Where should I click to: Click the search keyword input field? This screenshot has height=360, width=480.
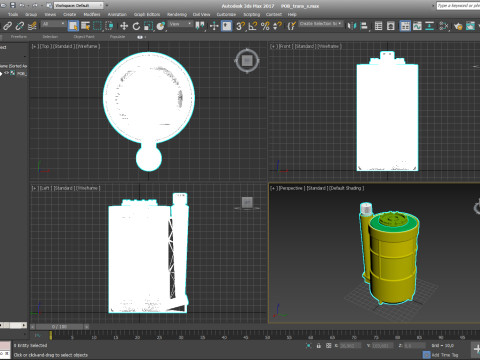point(458,6)
